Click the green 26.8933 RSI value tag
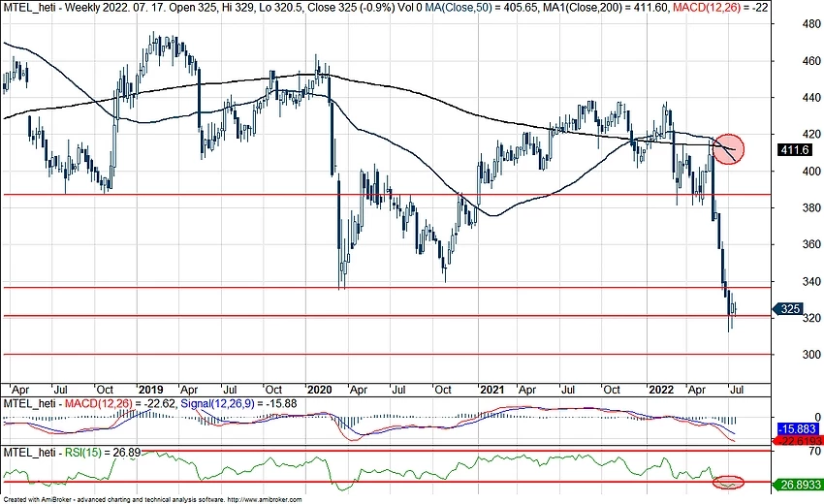824x504 pixels. click(x=798, y=485)
